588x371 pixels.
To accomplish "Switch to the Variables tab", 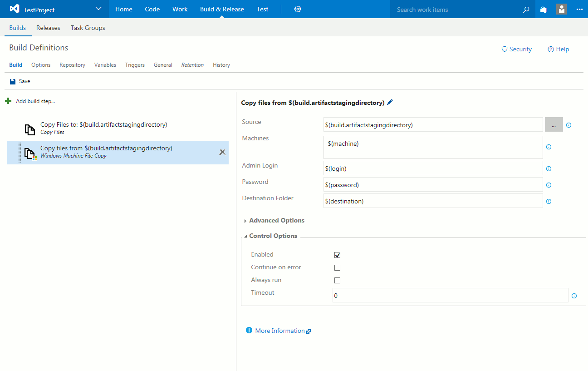I will 105,65.
